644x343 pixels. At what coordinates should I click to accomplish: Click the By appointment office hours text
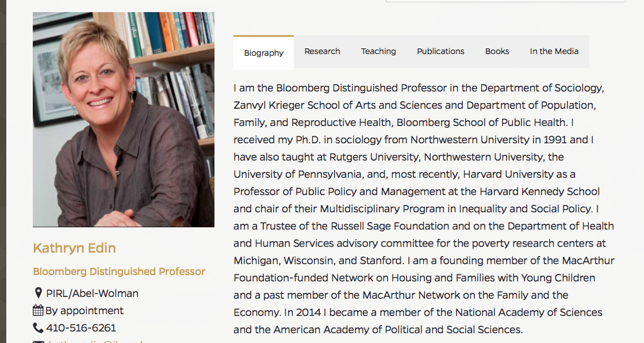click(85, 311)
